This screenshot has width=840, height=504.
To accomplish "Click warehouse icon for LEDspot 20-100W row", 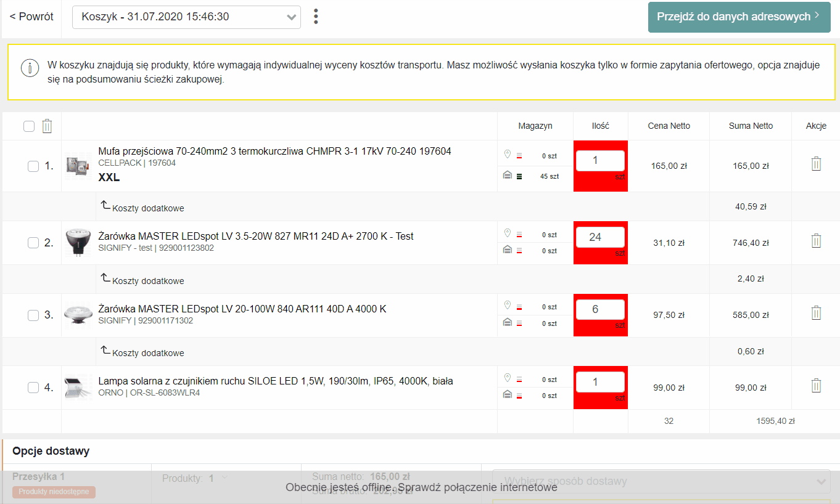I will click(508, 322).
